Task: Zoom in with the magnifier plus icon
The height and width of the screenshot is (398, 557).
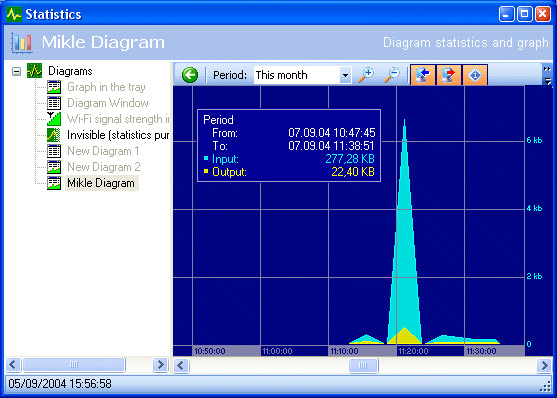Action: click(366, 75)
